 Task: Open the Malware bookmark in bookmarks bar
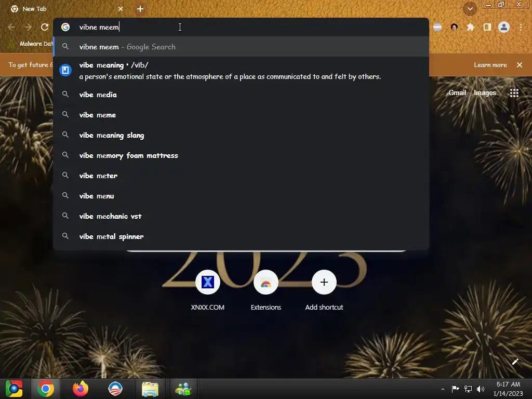[x=31, y=44]
